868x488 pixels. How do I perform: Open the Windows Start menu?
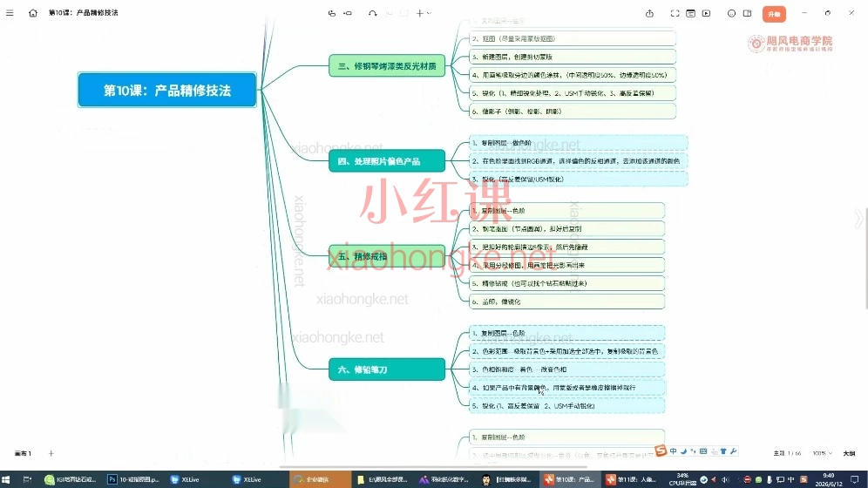[x=6, y=479]
